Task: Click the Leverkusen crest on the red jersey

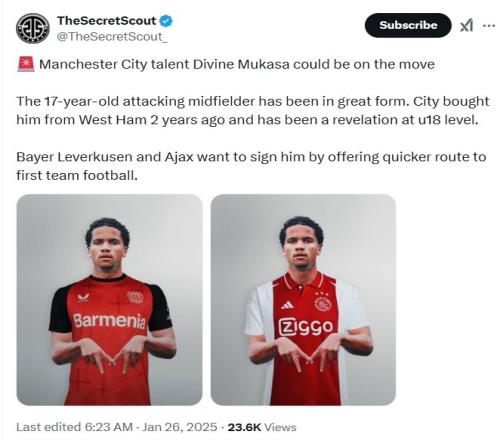Action: tap(135, 297)
